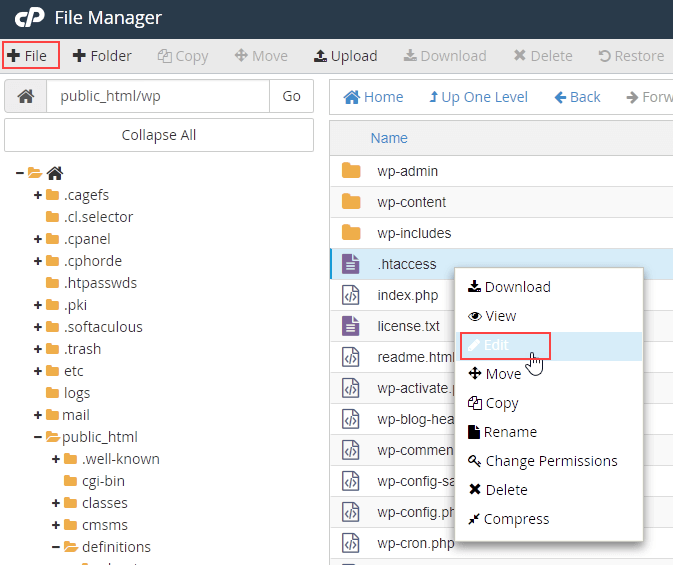The width and height of the screenshot is (673, 565).
Task: Expand the .softaculous folder
Action: pos(38,327)
